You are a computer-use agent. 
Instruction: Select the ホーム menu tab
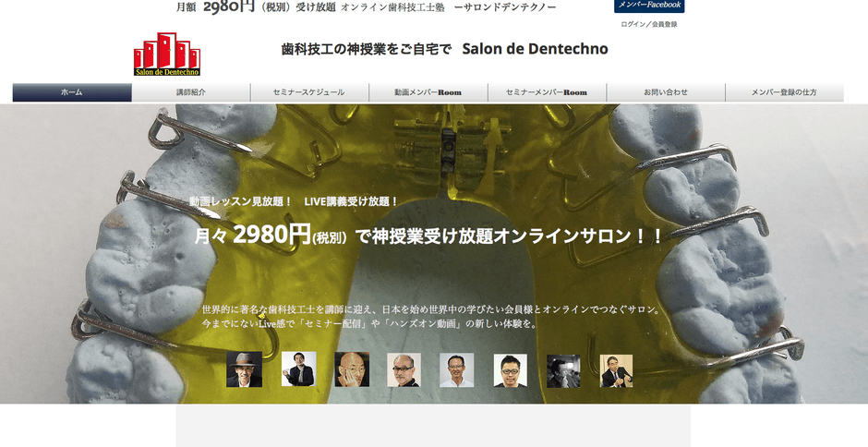pos(72,92)
